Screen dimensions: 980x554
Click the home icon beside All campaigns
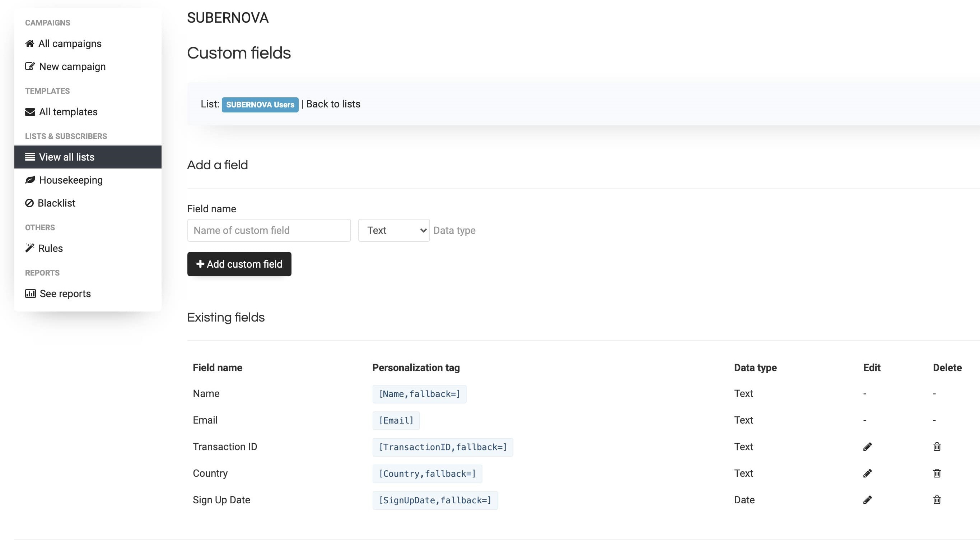(30, 44)
